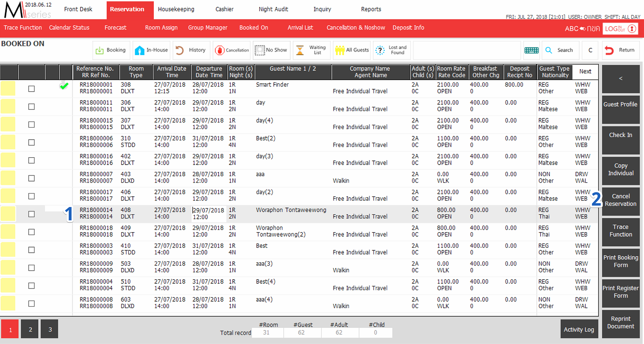Click the Copy Individual button
Screen dimensions: 644x344
click(621, 171)
